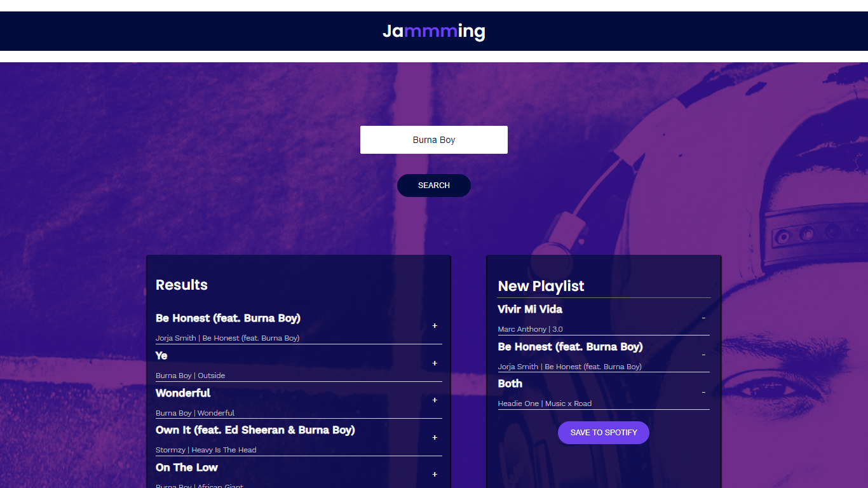Focus the Burna Boy search field
The height and width of the screenshot is (488, 868).
[434, 140]
